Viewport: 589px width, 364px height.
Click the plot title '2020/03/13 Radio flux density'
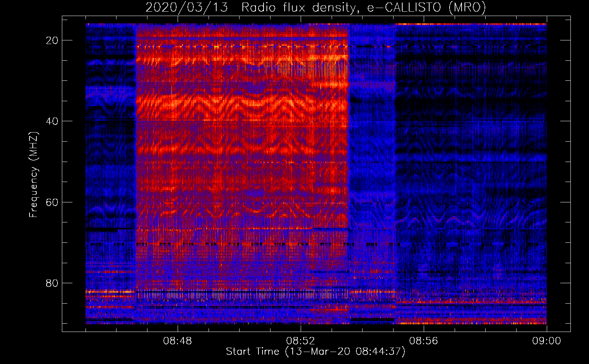pos(316,7)
